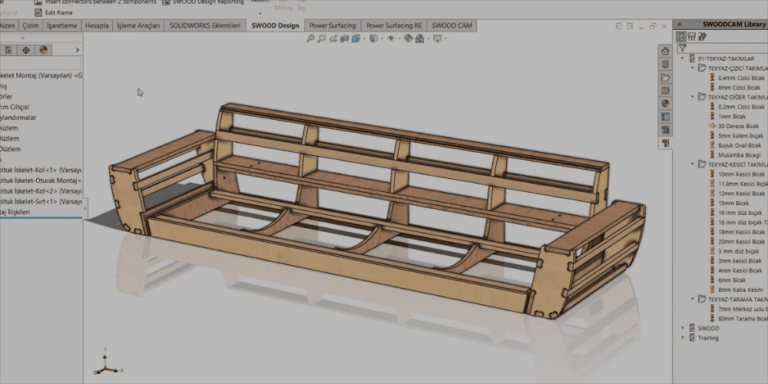The height and width of the screenshot is (384, 768).
Task: Collapse the TEKYAZ-ÇIZICI TAKIMLAR folder
Action: click(693, 68)
